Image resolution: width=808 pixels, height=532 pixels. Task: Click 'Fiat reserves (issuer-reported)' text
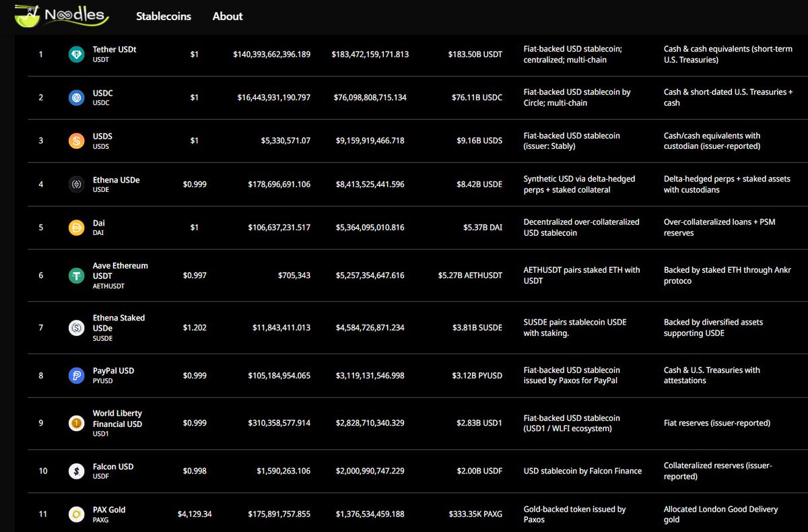[x=717, y=423]
